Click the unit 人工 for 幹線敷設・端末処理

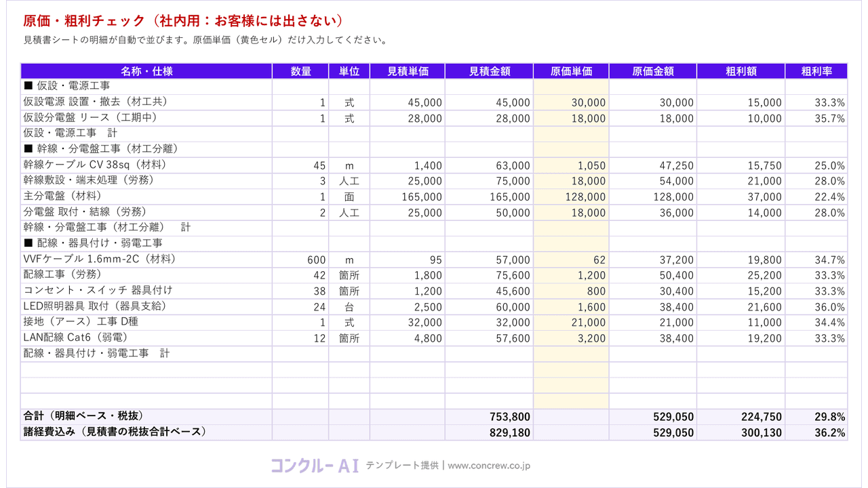pyautogui.click(x=349, y=182)
